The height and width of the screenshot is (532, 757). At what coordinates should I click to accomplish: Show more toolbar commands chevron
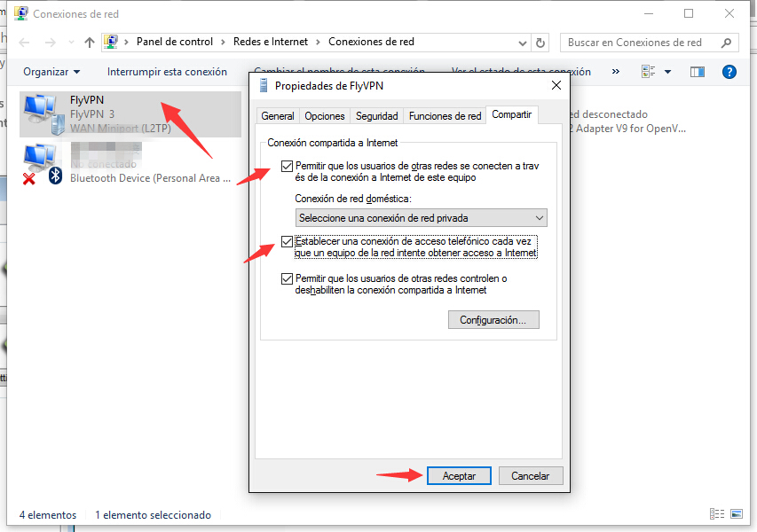[616, 72]
